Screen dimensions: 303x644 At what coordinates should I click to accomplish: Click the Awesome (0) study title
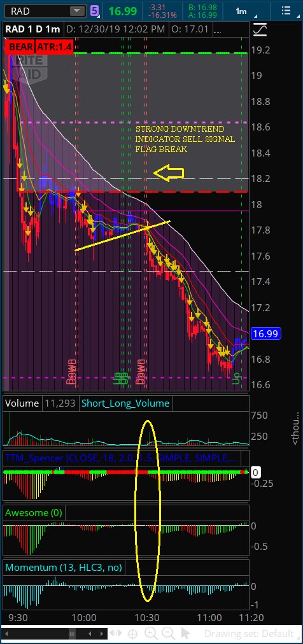pyautogui.click(x=33, y=512)
